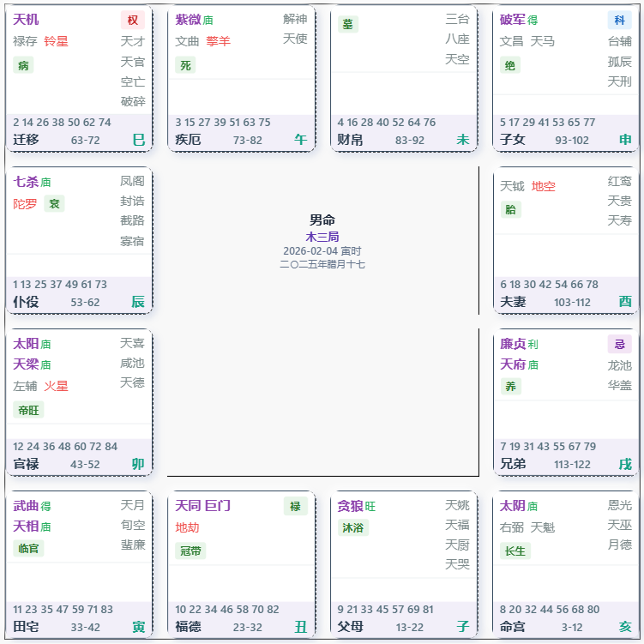Click the 墓 tag in the 财帛 palace
The height and width of the screenshot is (644, 644).
pos(348,24)
